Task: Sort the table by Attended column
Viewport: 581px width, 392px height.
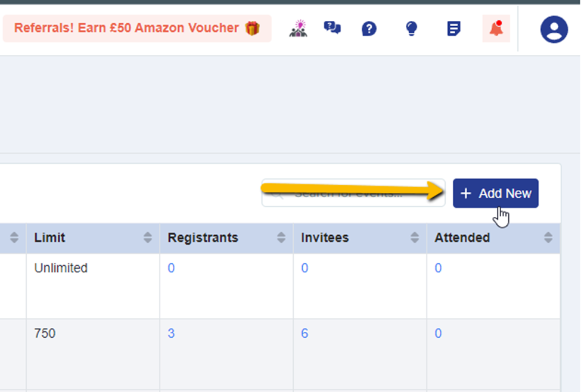Action: [548, 238]
